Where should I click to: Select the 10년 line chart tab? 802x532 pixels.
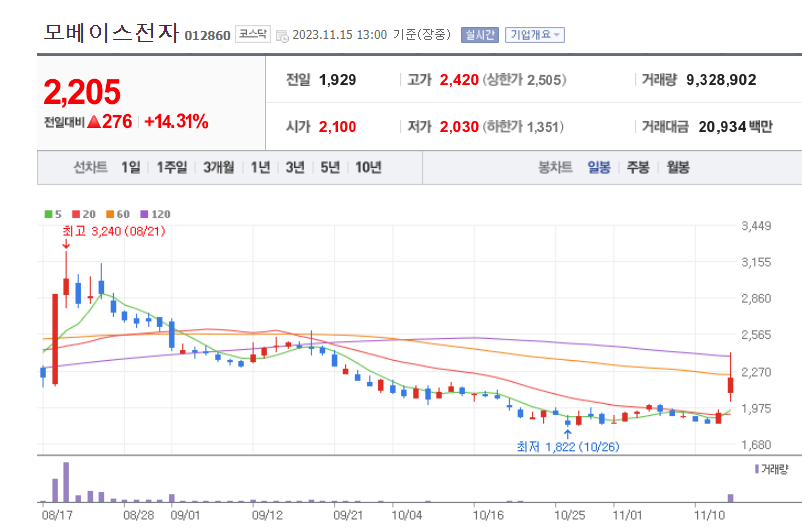[368, 167]
